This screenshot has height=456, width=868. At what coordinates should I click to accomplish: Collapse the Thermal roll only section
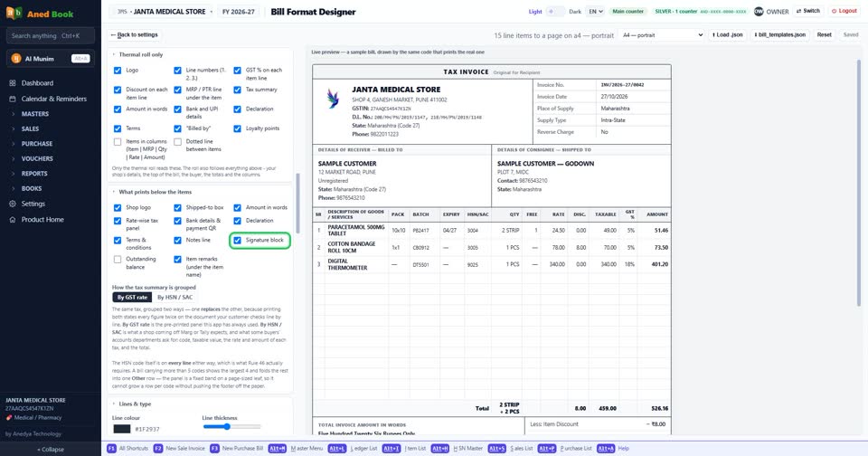coord(114,55)
